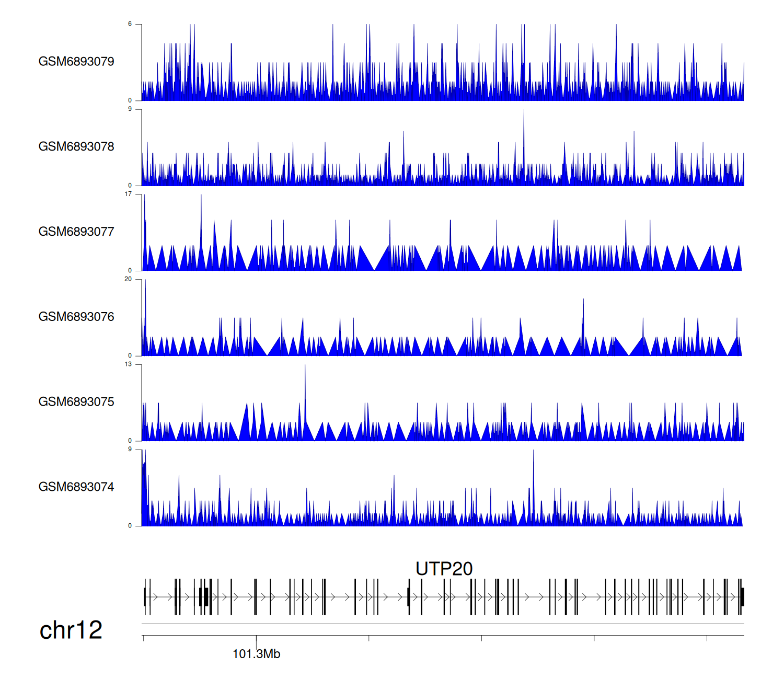Click the first exon at UTP20 gene start
784x690 pixels.
(145, 596)
